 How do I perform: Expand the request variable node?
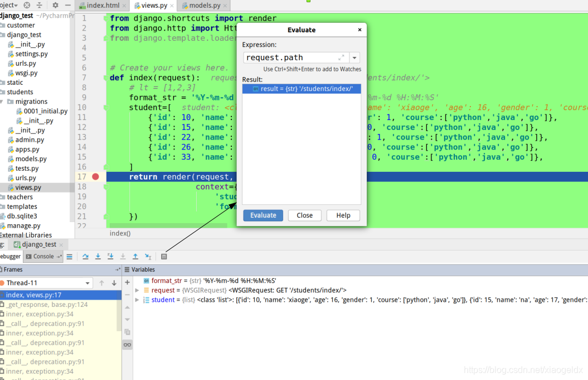pos(137,290)
